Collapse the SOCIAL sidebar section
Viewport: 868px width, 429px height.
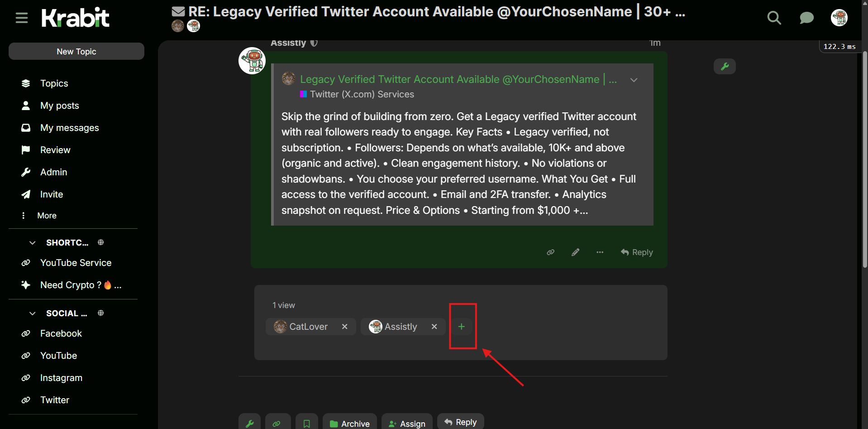click(x=33, y=313)
